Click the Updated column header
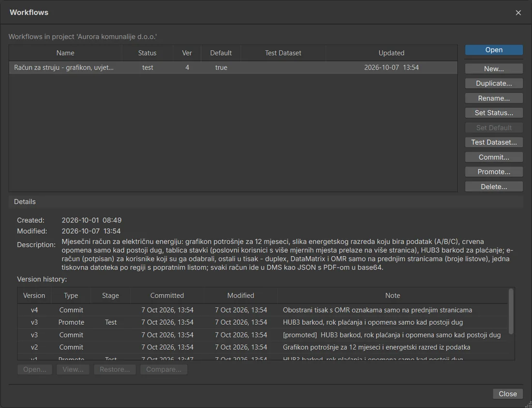 [x=391, y=53]
